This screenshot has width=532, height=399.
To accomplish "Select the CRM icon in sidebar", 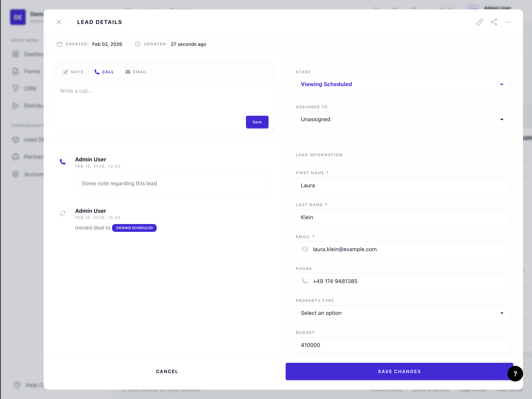I will 16,88.
